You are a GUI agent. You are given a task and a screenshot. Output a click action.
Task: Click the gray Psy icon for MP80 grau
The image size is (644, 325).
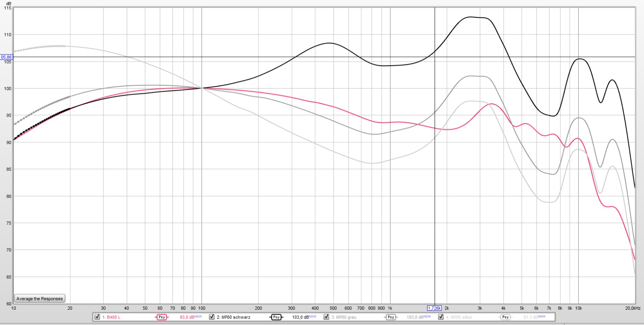(390, 317)
